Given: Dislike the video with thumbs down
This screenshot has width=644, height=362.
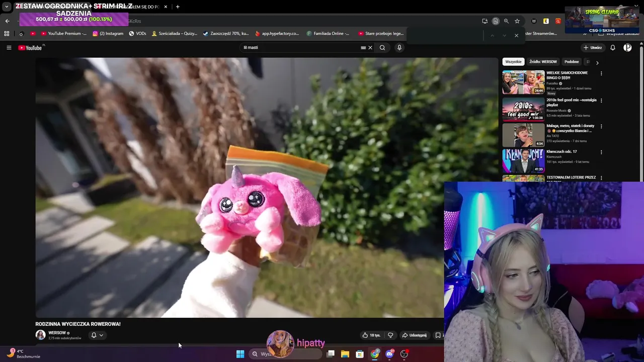Looking at the screenshot, I should coord(390,335).
